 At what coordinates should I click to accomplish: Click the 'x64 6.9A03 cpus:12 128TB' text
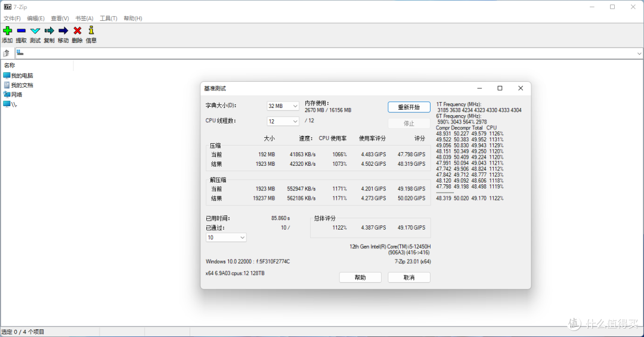pyautogui.click(x=235, y=273)
